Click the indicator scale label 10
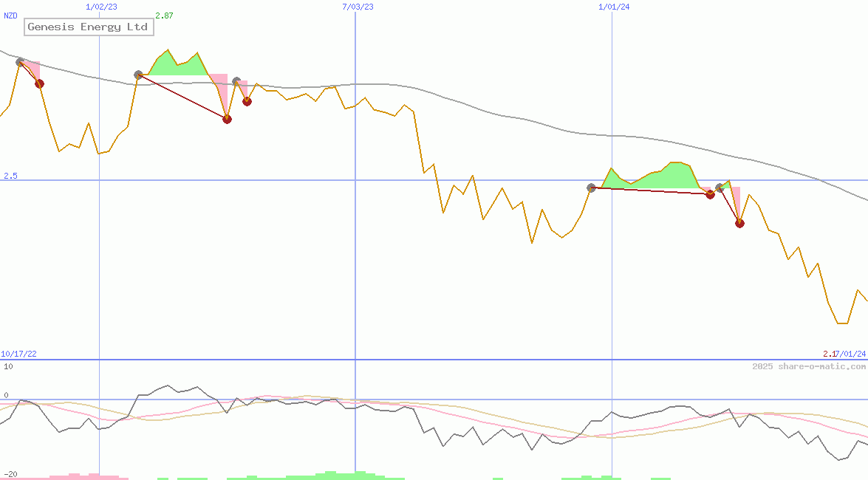The image size is (868, 480). click(8, 366)
